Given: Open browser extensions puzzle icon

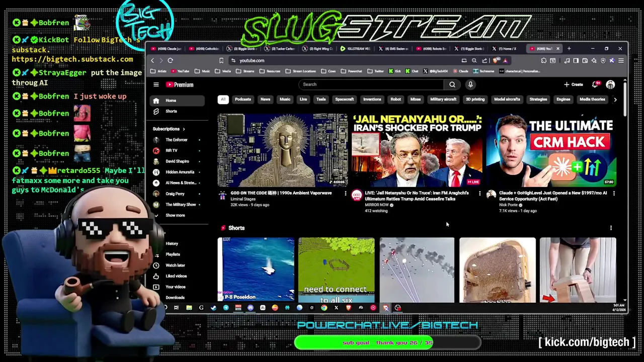Looking at the screenshot, I should 543,60.
